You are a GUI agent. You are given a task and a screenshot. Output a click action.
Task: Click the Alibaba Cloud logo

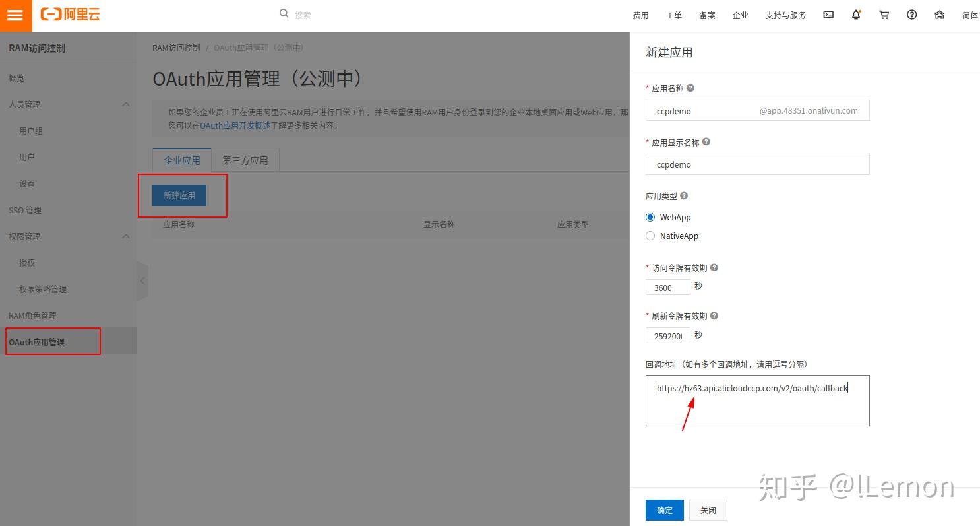[x=70, y=15]
